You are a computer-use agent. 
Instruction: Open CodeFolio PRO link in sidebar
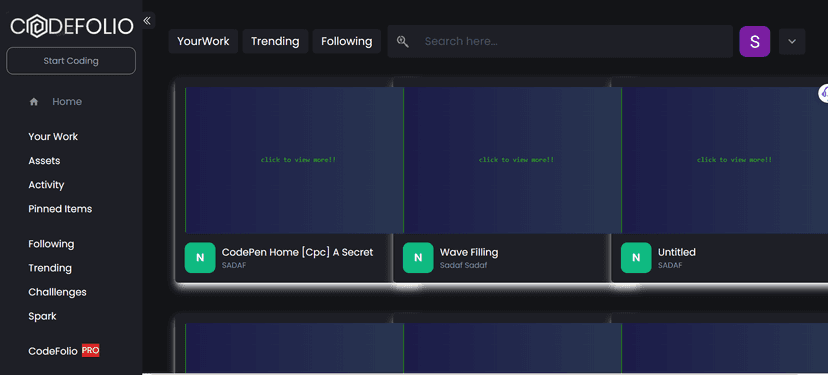[64, 351]
